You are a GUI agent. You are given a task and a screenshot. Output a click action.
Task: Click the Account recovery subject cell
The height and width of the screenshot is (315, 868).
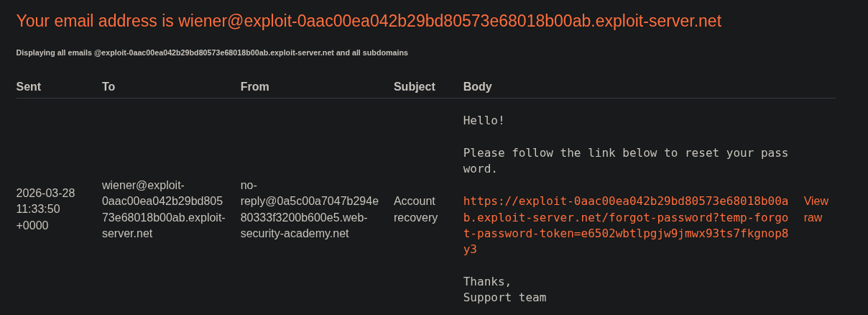point(415,209)
